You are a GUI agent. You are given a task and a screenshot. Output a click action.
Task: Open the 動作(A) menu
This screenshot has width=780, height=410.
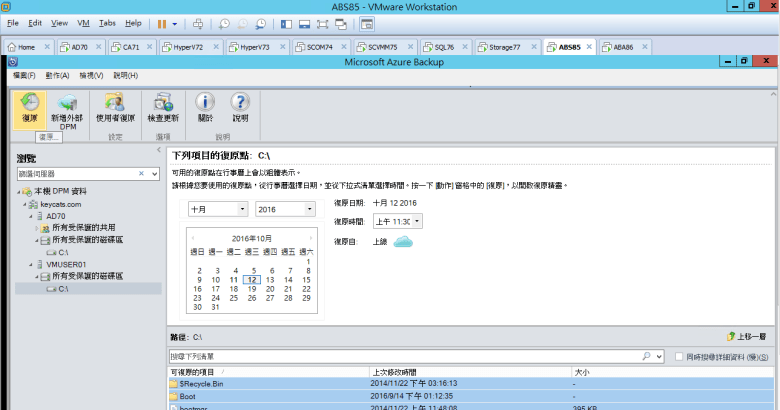[56, 75]
